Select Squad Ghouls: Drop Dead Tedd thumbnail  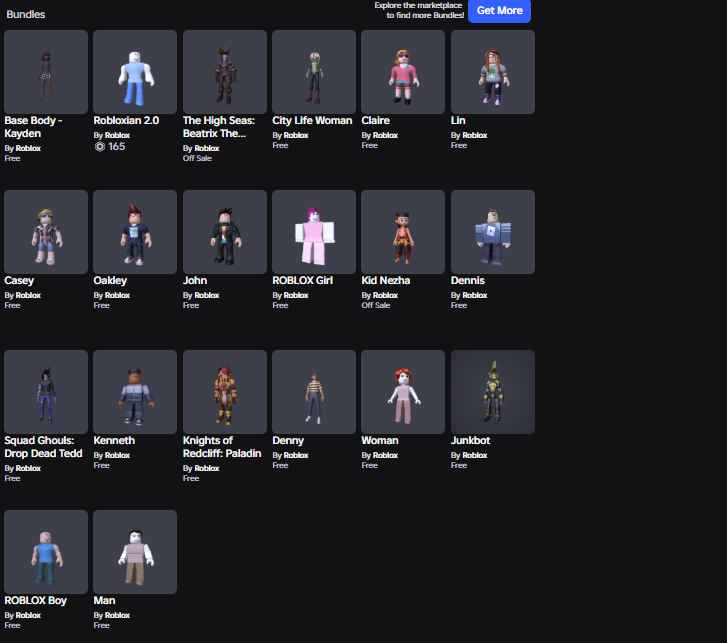tap(46, 392)
